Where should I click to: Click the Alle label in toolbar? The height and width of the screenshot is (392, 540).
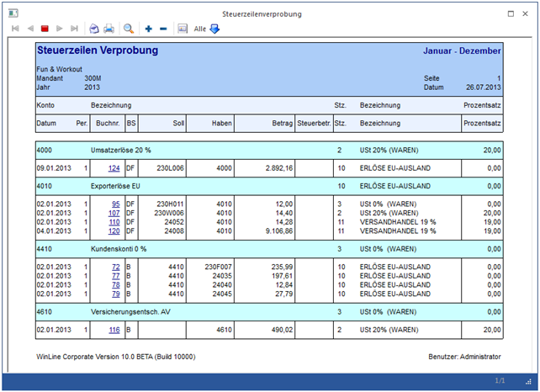click(200, 29)
